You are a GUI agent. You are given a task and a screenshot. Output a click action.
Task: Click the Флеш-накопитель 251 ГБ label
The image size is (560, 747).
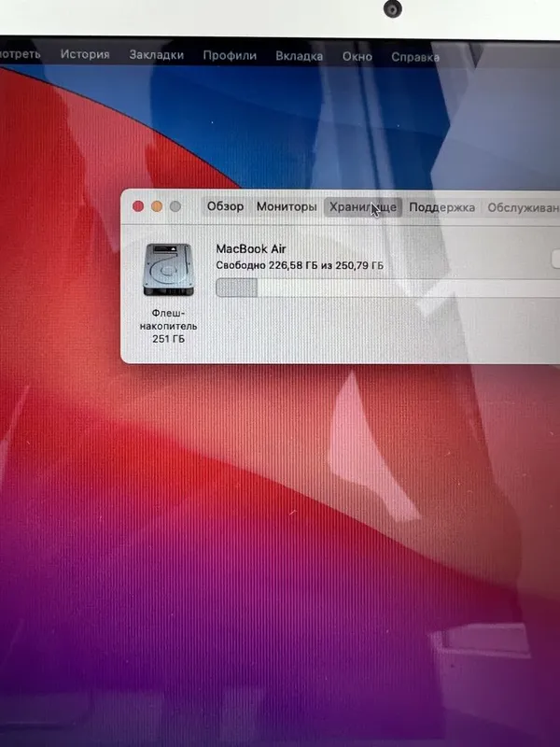[169, 326]
